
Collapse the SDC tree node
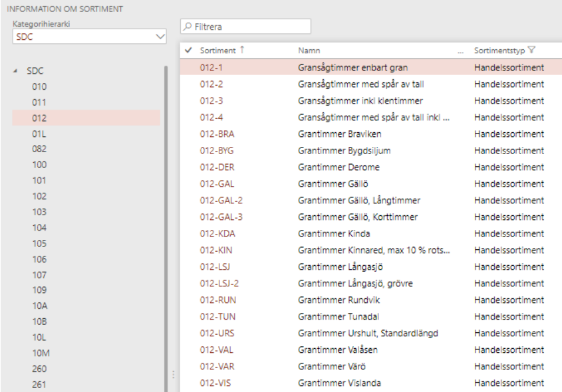[x=16, y=70]
